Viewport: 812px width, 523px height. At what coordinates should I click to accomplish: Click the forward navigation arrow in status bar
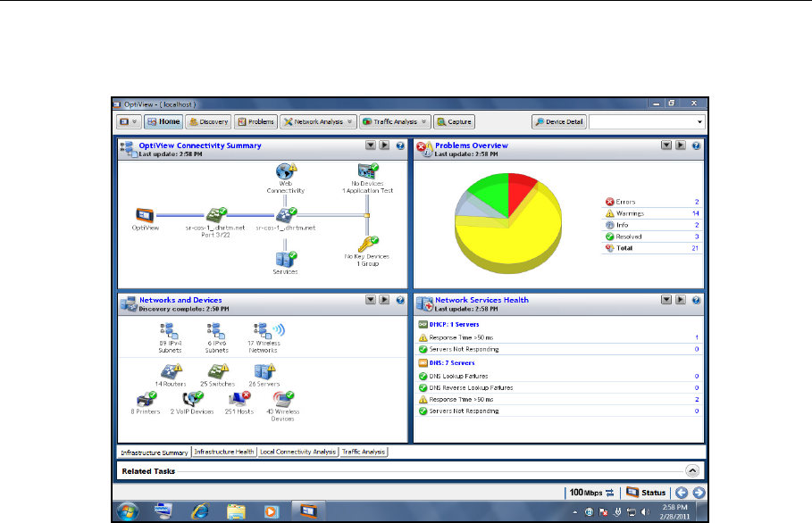point(699,493)
